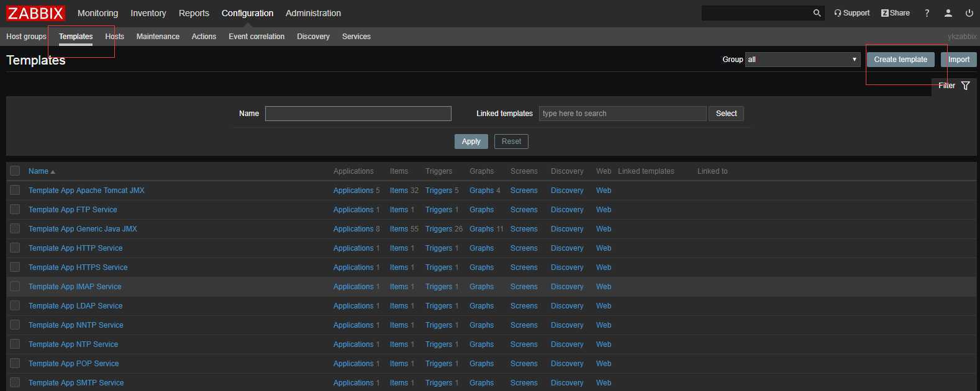
Task: Check the Template App SMTP Service row
Action: coord(15,382)
